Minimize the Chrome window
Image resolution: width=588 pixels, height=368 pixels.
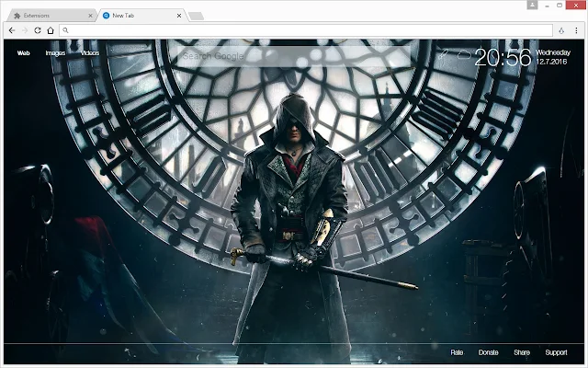pyautogui.click(x=548, y=6)
